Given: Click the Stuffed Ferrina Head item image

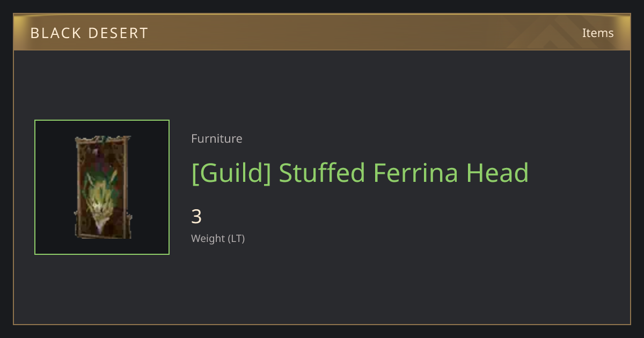Looking at the screenshot, I should [102, 187].
